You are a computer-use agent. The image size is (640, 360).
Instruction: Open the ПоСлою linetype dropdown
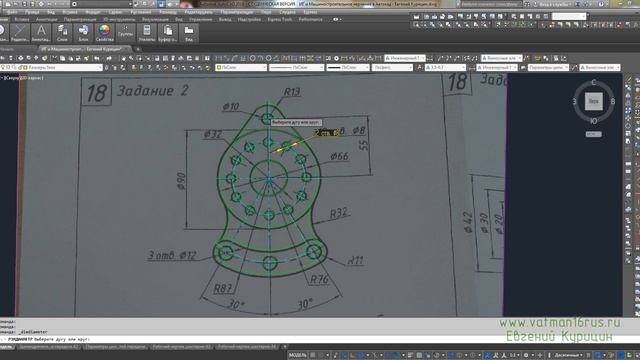[297, 67]
